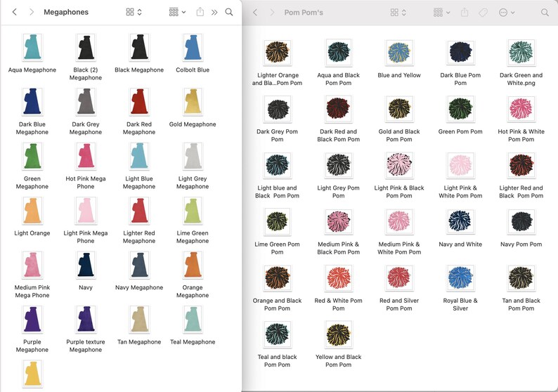Click the "Lighter Red Megaphone" file name
The image size is (558, 392).
pyautogui.click(x=139, y=237)
